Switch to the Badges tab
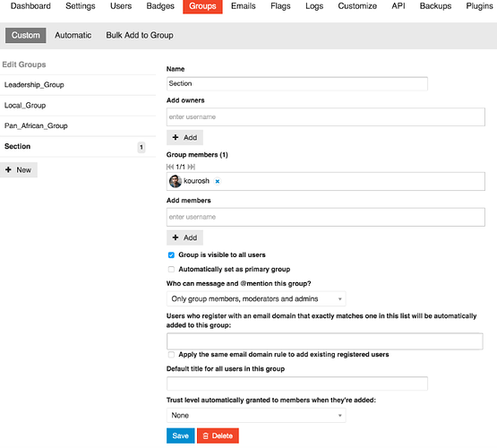Image resolution: width=497 pixels, height=448 pixels. click(x=160, y=6)
